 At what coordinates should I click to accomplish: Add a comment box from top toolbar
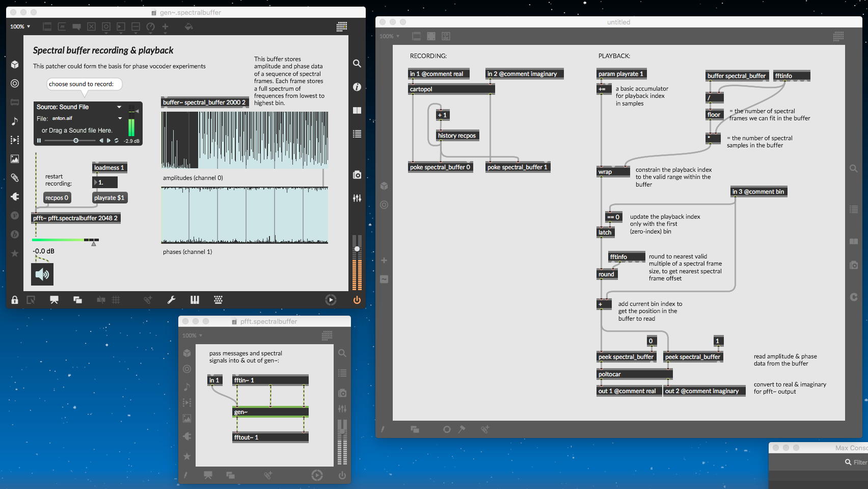click(x=76, y=27)
